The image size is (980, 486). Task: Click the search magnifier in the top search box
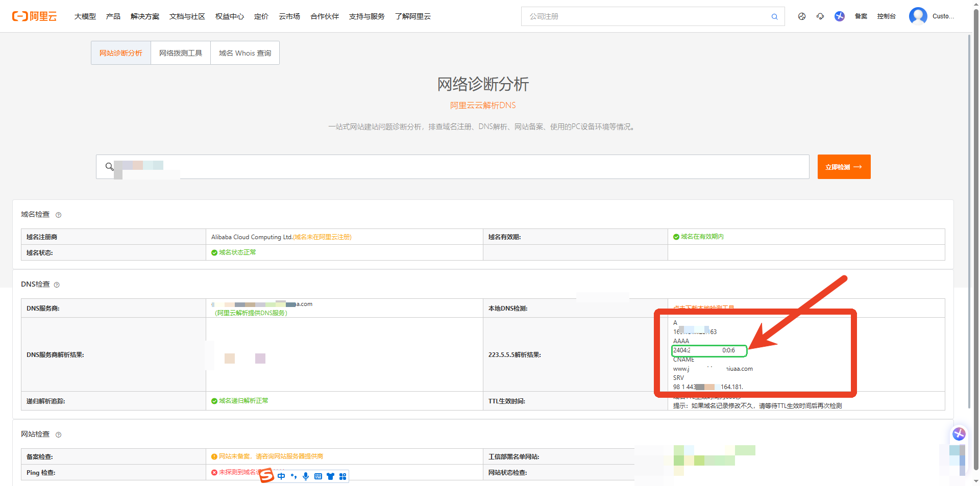point(774,17)
